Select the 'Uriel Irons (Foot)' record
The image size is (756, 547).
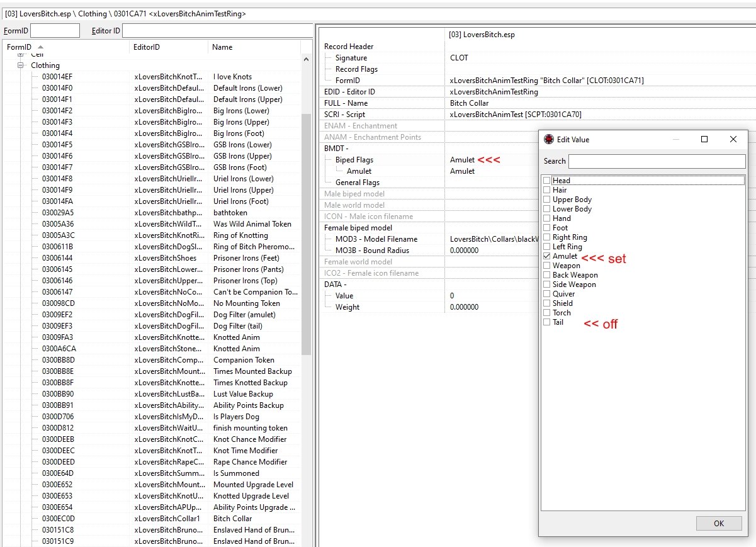(x=151, y=201)
